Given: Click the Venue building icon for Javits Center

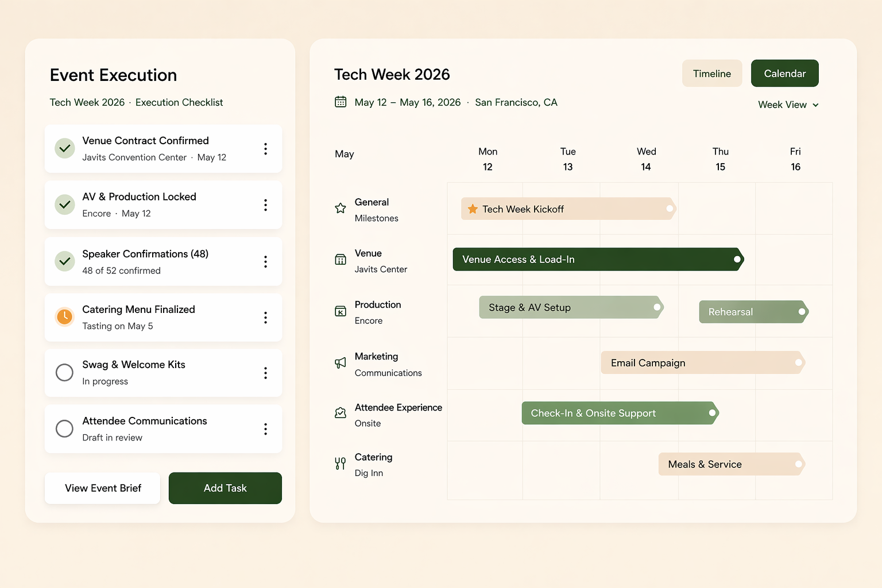Looking at the screenshot, I should click(340, 260).
